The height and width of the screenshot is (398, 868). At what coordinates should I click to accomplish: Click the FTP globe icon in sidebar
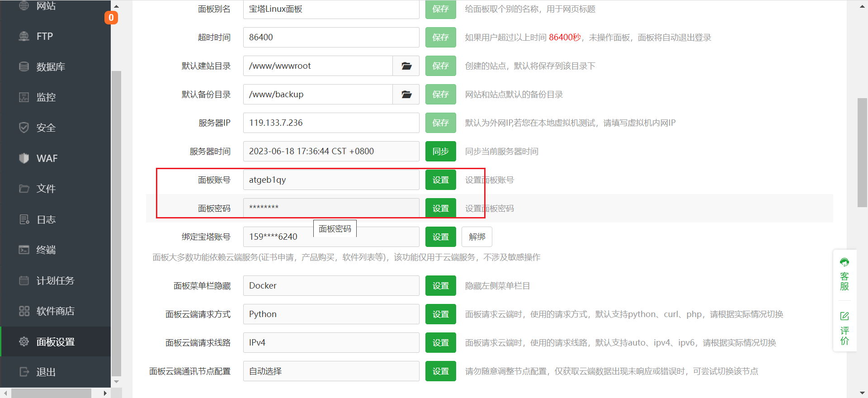(x=24, y=36)
